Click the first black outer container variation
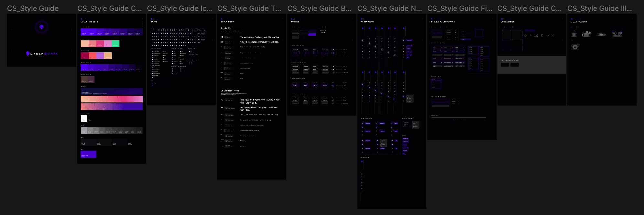Screen dimensions: 644x215 click(x=505, y=65)
